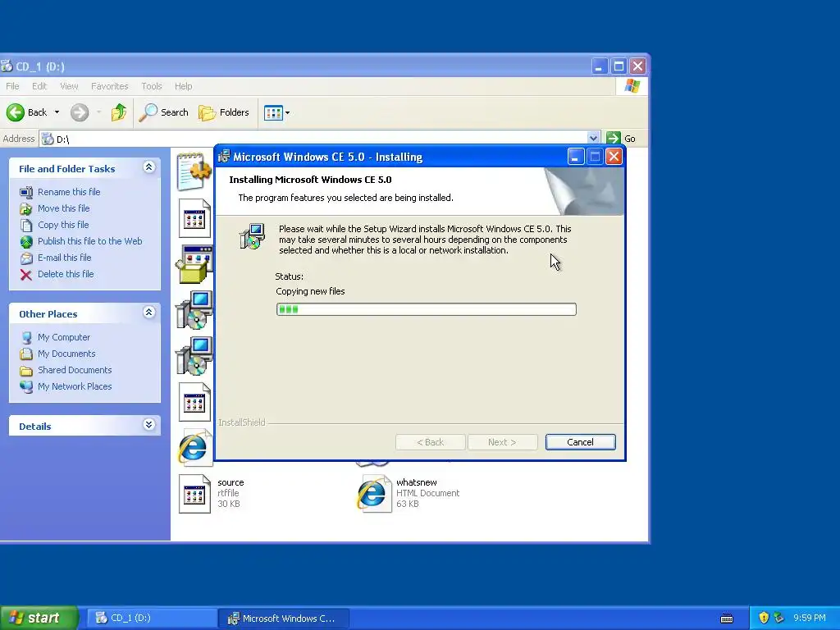Screen dimensions: 840x630
Task: Click the E-mail envelope icon
Action: pos(25,258)
